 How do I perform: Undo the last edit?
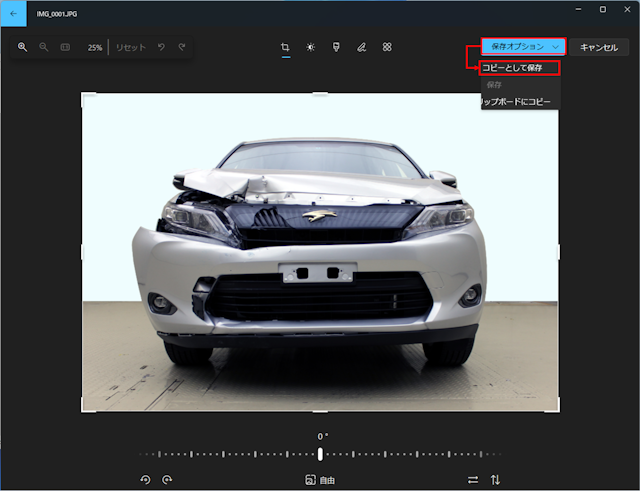(x=161, y=47)
